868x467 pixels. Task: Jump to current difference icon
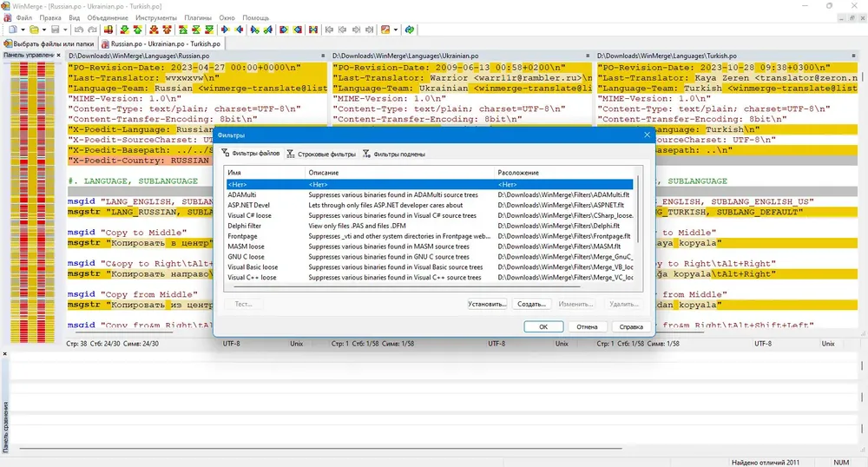pyautogui.click(x=196, y=30)
